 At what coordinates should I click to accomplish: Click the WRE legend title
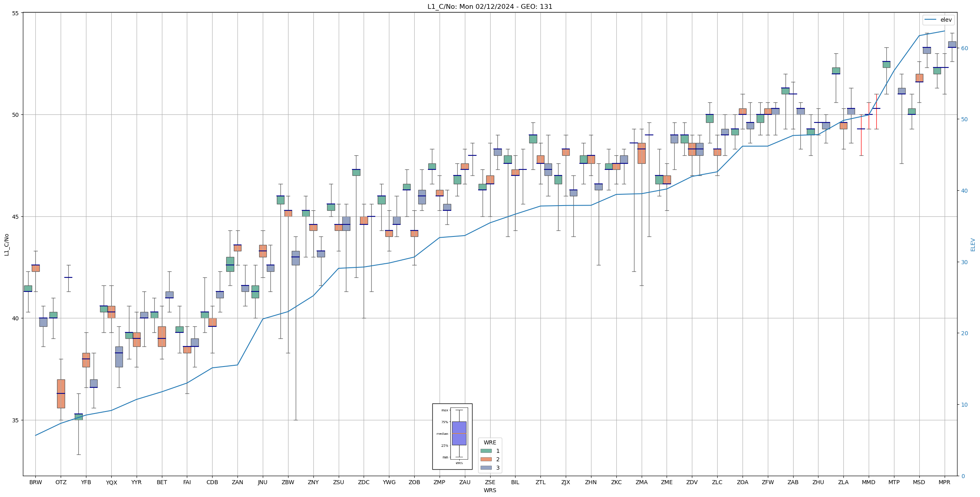click(490, 442)
